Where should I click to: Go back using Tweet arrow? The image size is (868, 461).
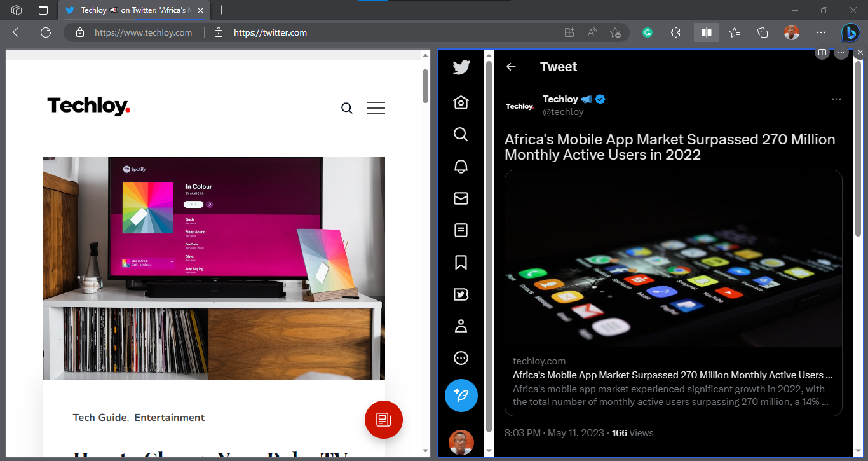511,67
